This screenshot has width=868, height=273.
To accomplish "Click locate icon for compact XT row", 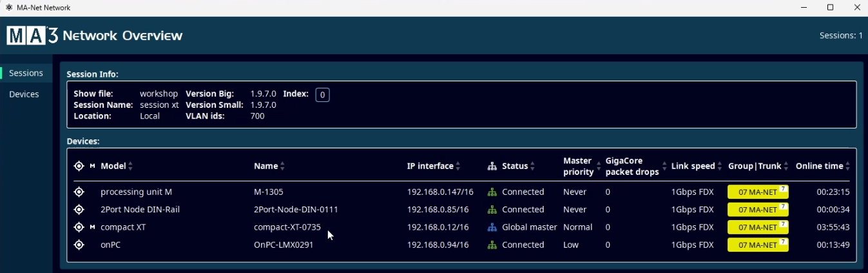I will [79, 227].
